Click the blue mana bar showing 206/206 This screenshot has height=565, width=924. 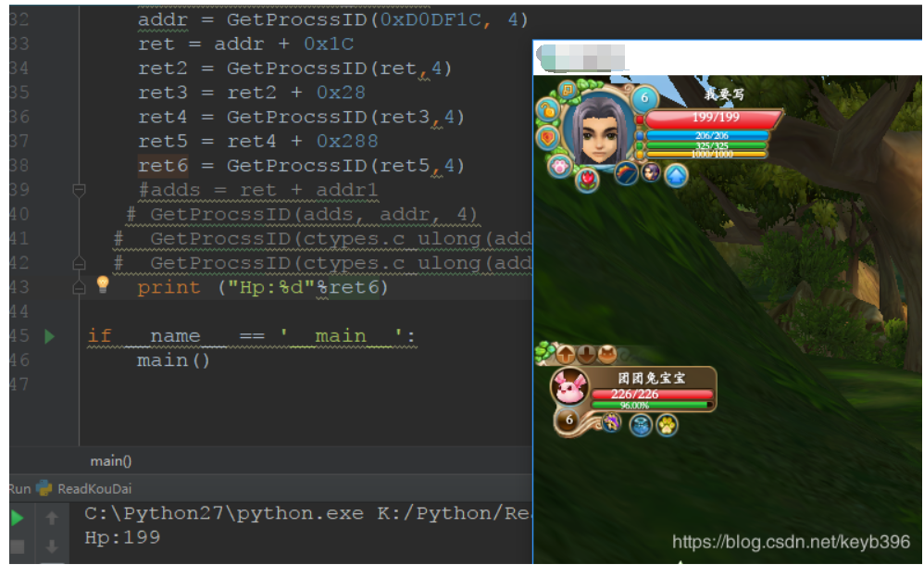tap(707, 135)
